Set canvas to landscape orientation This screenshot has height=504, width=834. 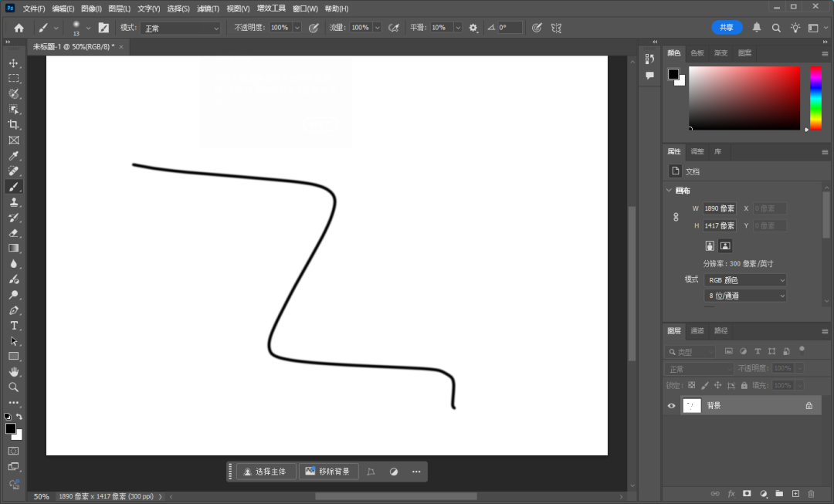click(x=725, y=245)
